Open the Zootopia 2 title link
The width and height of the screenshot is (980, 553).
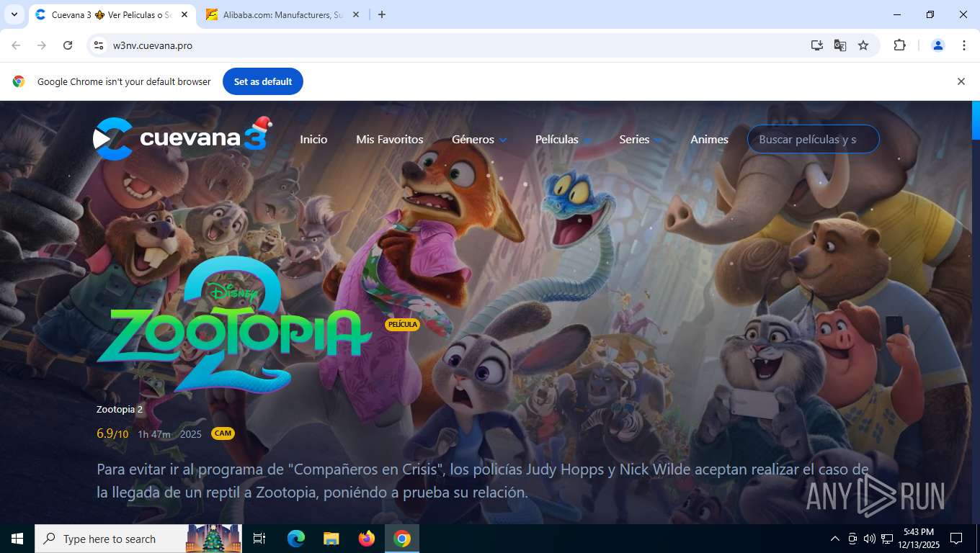120,409
